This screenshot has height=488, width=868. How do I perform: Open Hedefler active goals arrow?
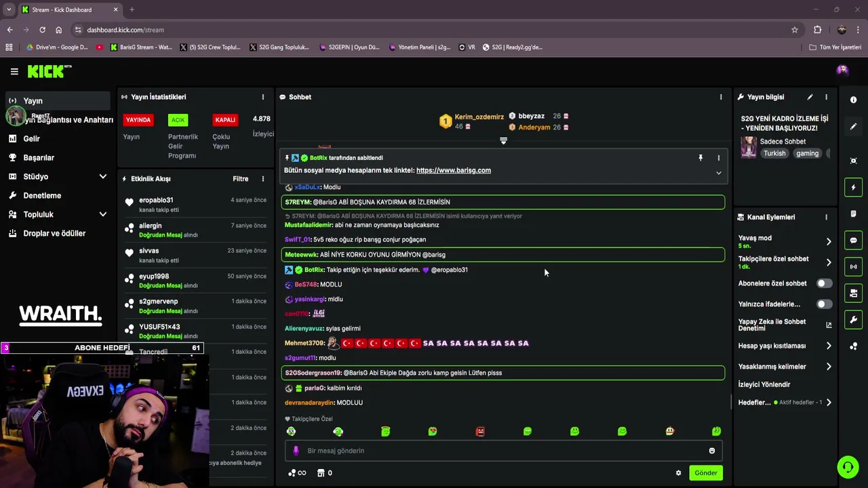pos(829,403)
